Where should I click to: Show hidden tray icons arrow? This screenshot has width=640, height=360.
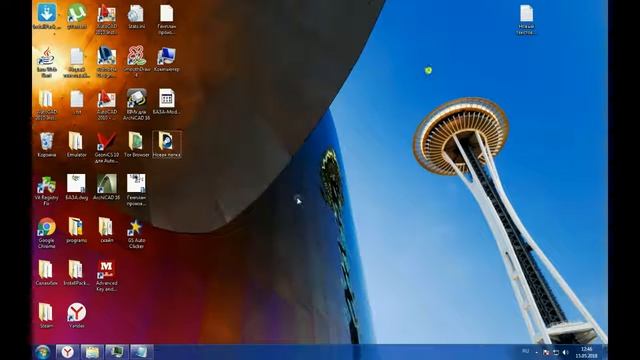536,353
